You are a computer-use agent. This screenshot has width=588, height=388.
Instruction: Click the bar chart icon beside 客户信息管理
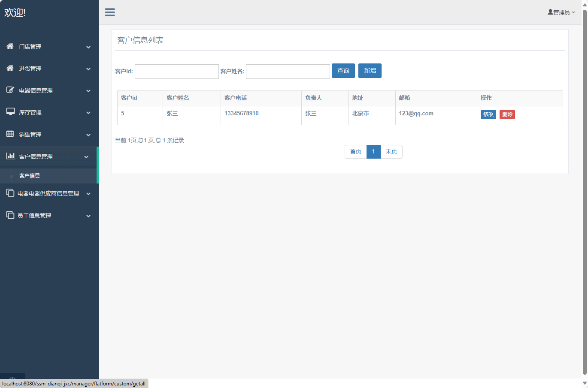coord(10,156)
